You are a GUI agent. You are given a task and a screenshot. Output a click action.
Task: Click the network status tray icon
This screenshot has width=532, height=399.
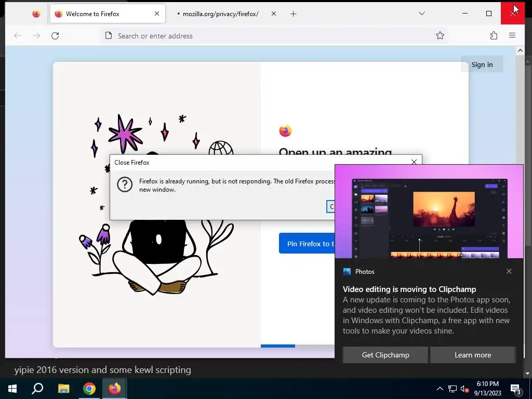453,389
